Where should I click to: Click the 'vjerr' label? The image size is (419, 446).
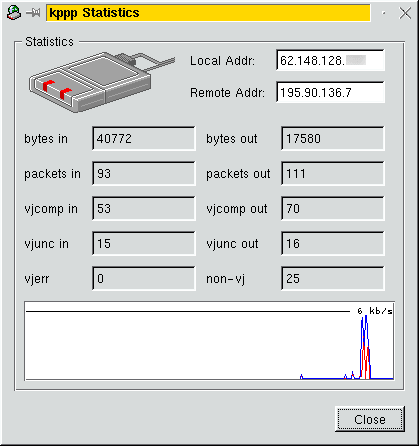(x=37, y=279)
